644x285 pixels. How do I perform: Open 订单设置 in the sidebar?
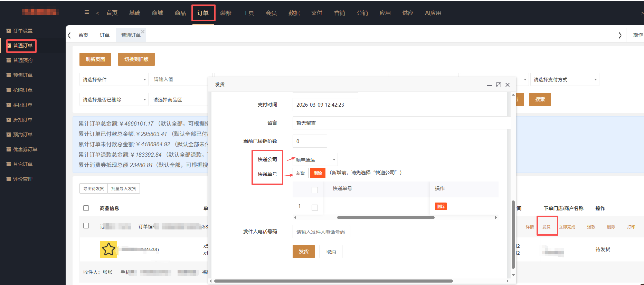click(23, 31)
